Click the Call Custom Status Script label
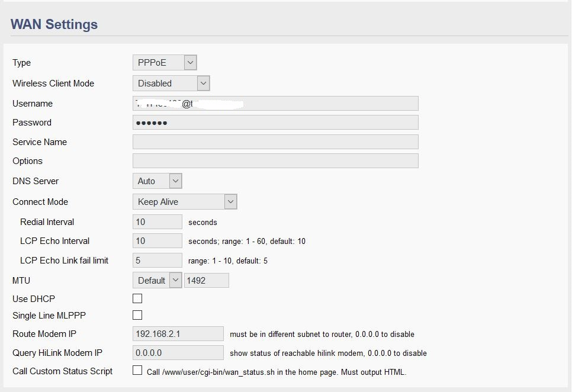 click(x=63, y=371)
